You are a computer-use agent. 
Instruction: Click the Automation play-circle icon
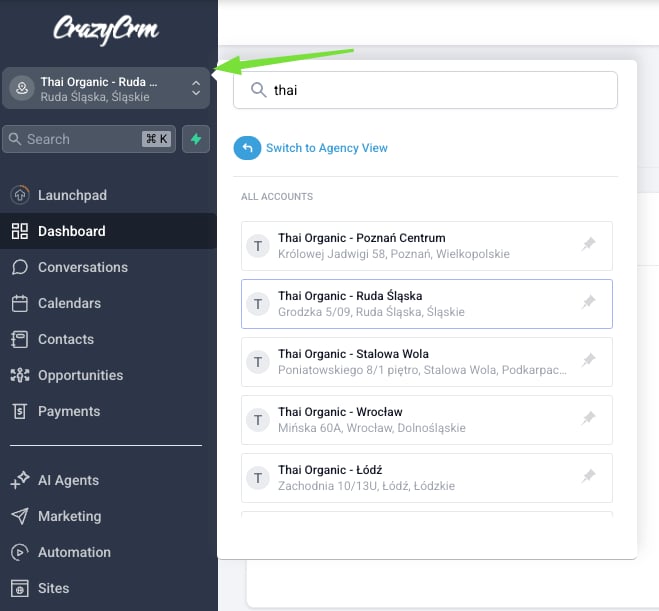pos(20,552)
